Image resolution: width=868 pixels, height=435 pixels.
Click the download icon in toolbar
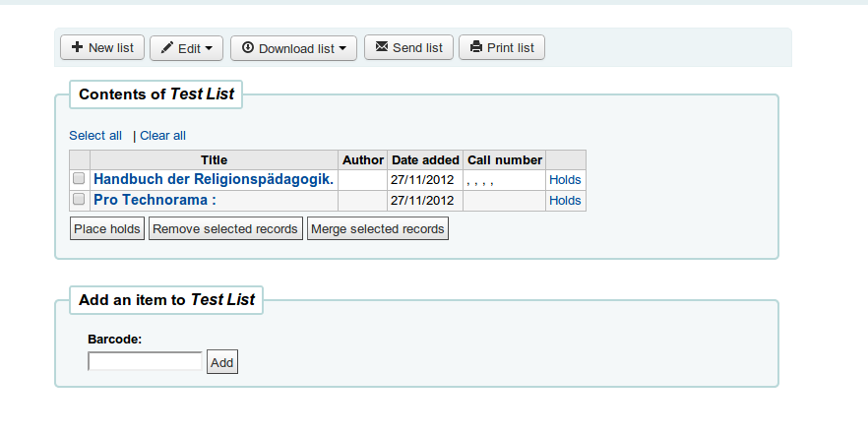coord(248,47)
